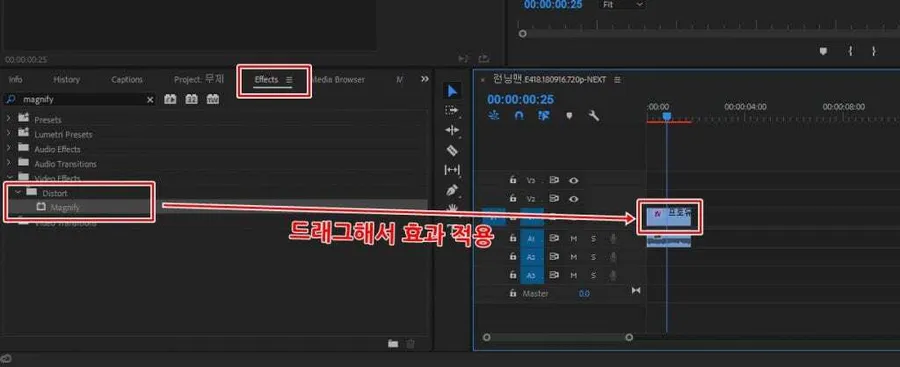Close the timeline sequence tab
The image size is (900, 367).
pos(483,80)
